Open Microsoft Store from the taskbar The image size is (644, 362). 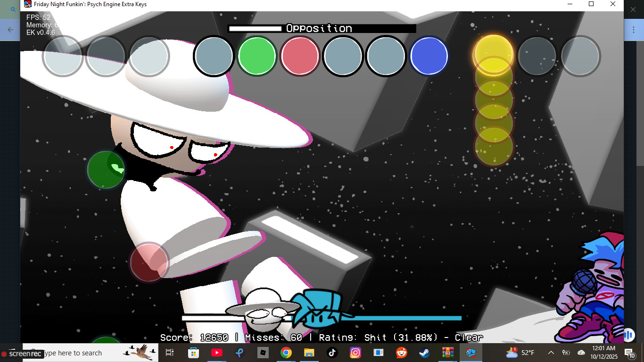(193, 353)
